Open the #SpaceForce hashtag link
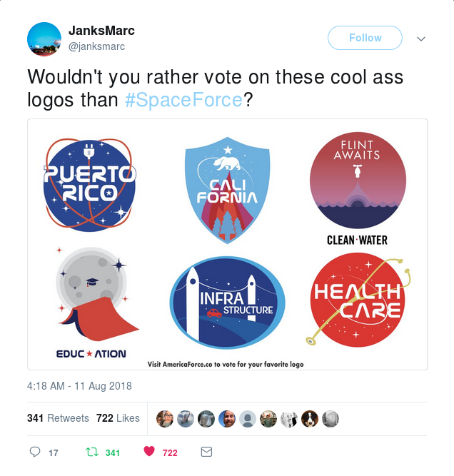454x476 pixels. coord(183,100)
